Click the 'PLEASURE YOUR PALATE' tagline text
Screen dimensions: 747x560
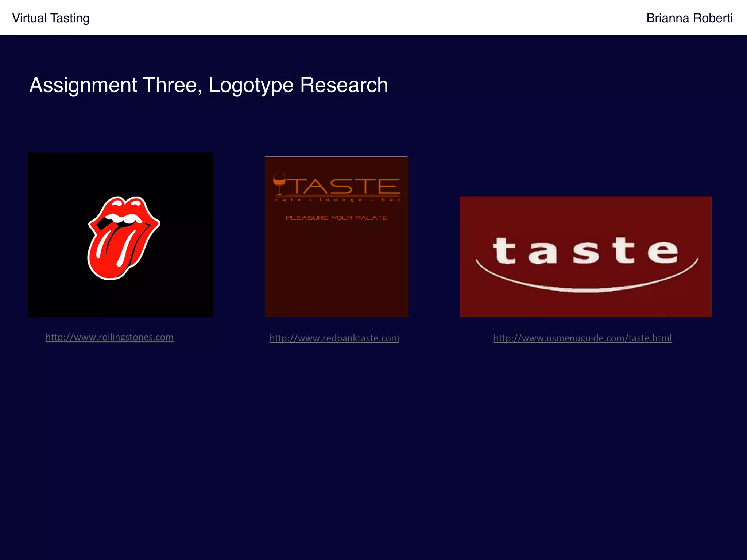(336, 218)
